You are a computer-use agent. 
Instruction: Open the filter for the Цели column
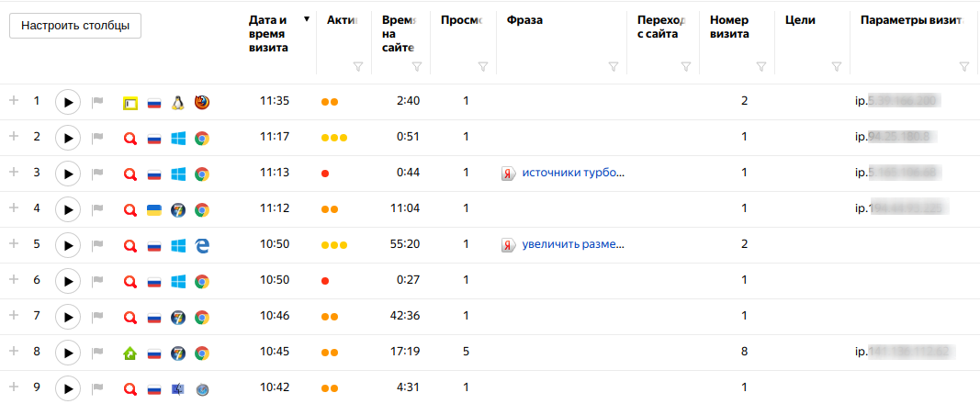(836, 66)
